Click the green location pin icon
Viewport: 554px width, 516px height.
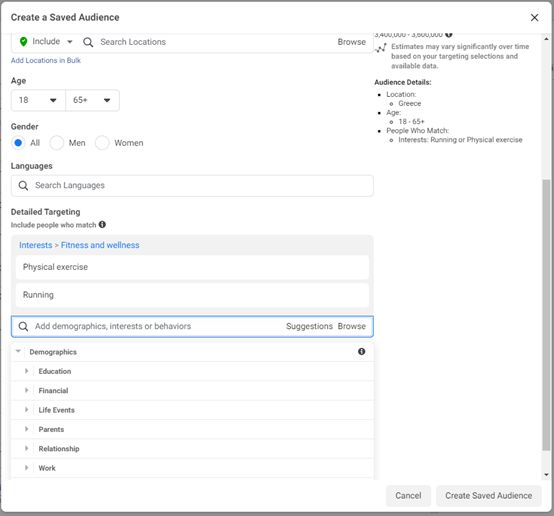point(23,42)
